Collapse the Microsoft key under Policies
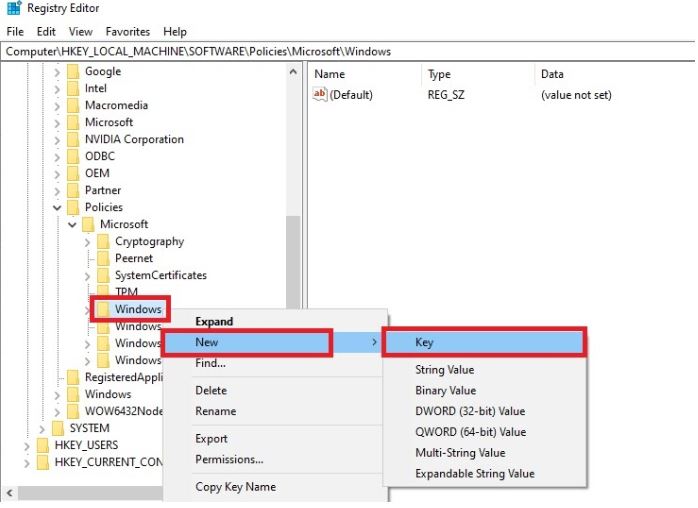The image size is (698, 508). [x=72, y=224]
